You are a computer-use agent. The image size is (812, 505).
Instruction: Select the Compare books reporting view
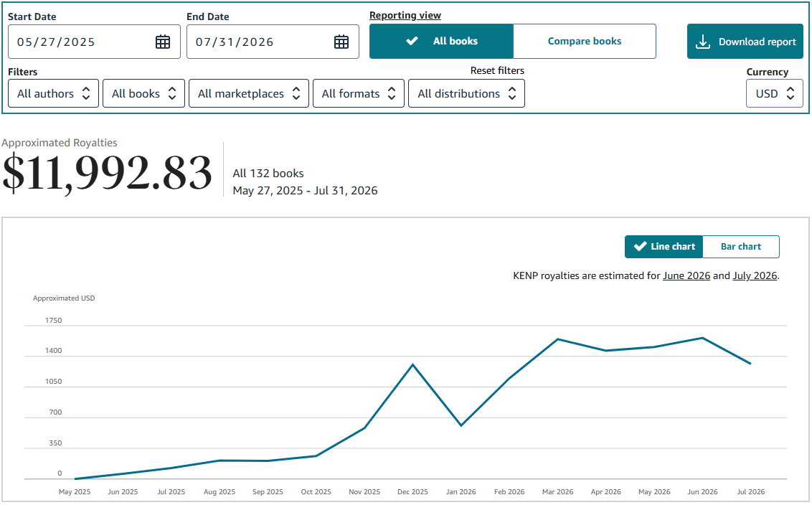(x=584, y=42)
